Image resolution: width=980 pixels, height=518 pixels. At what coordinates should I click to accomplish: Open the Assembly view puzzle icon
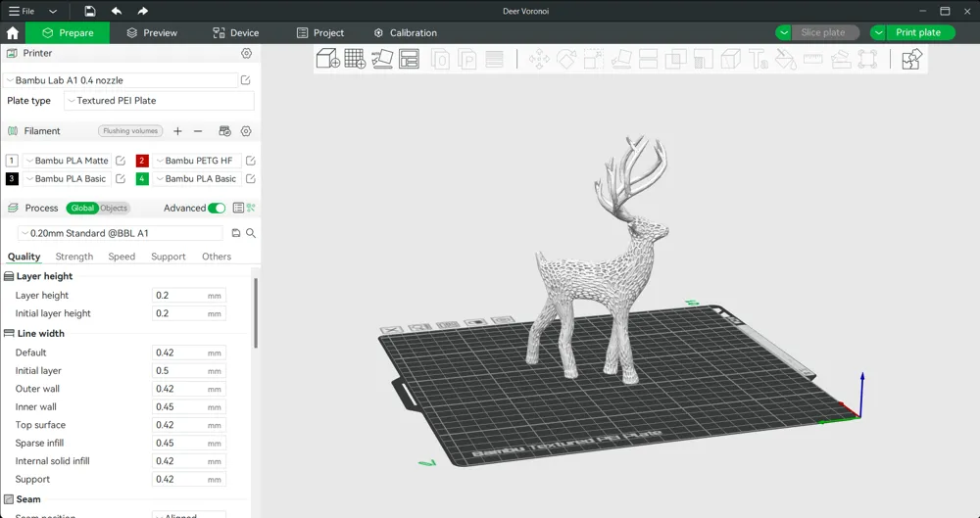point(911,60)
